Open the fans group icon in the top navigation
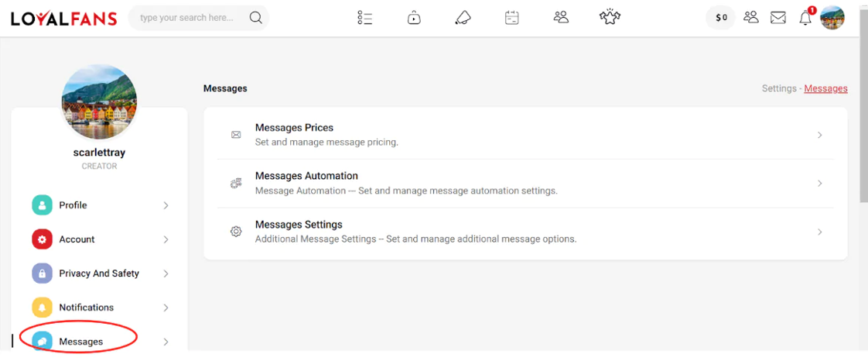This screenshot has width=868, height=361. point(561,18)
